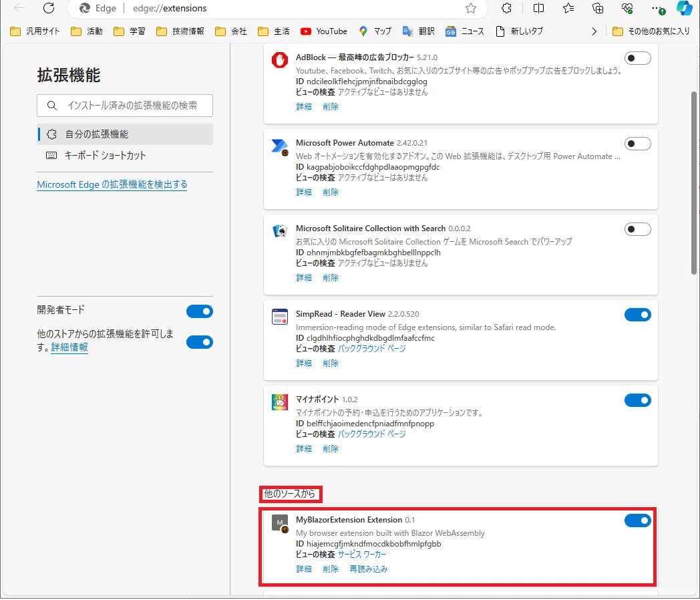
Task: Open the 新しいタブ bookmark
Action: [519, 31]
